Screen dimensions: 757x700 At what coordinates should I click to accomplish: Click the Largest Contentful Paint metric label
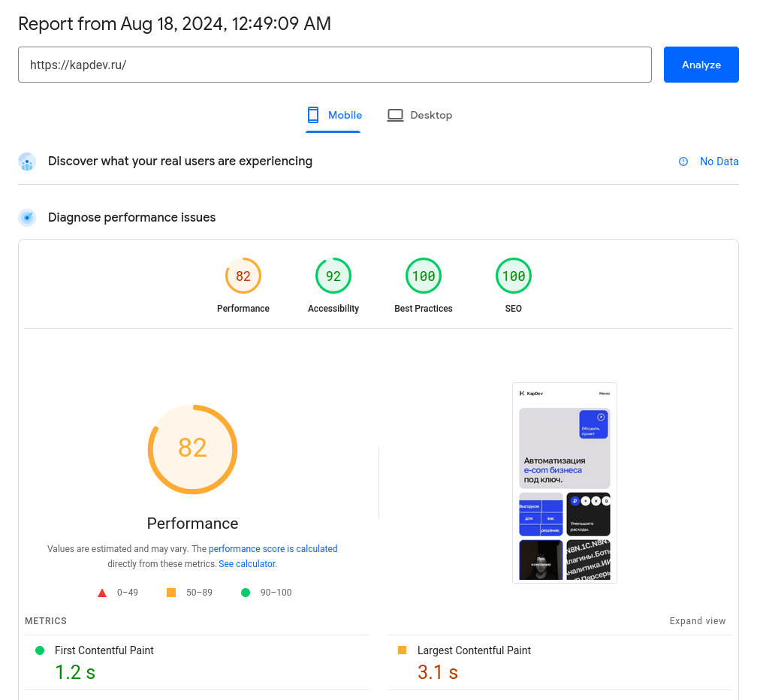474,650
